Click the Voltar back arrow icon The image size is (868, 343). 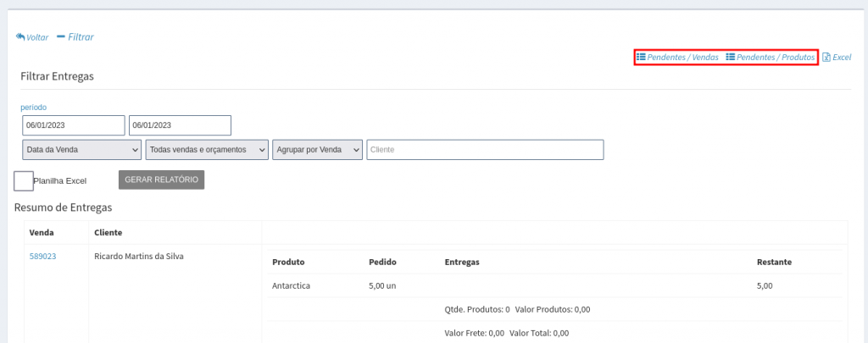point(20,37)
